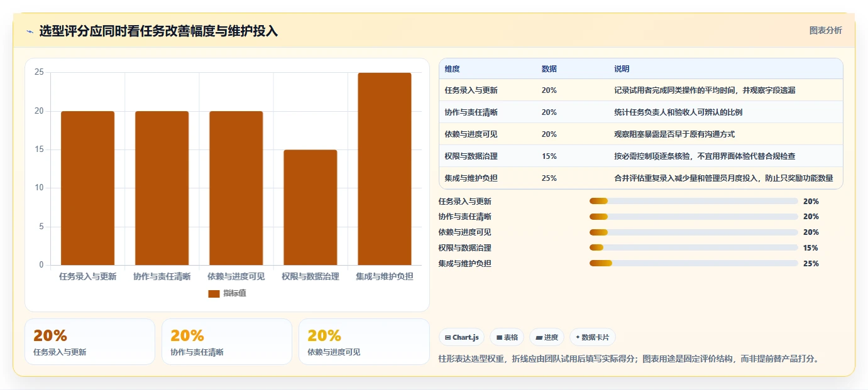This screenshot has height=390, width=868.
Task: Click the y-axis tick value 25
Action: coord(39,73)
